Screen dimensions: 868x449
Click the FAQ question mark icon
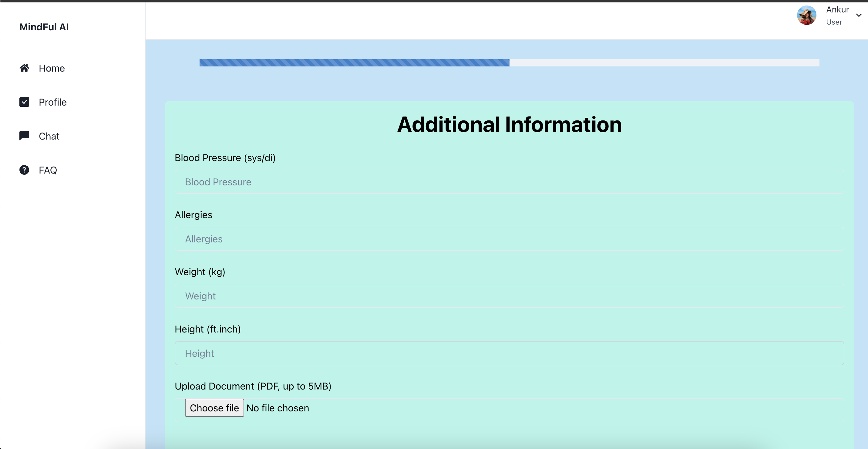(x=24, y=170)
